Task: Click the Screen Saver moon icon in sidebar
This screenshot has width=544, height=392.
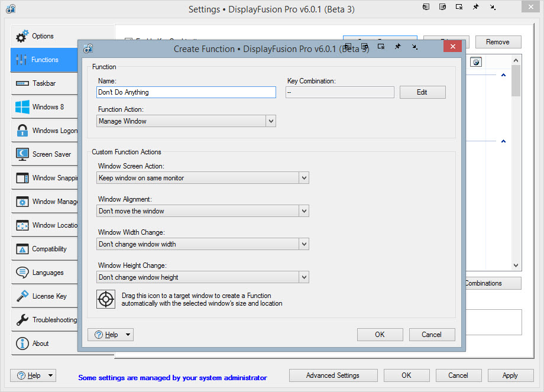Action: [22, 154]
